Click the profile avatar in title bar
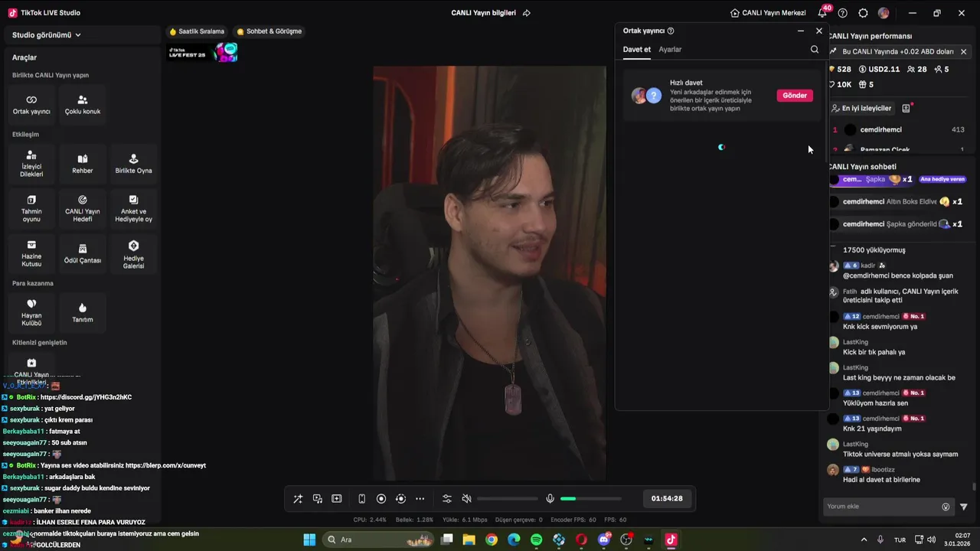The width and height of the screenshot is (980, 551). [884, 13]
